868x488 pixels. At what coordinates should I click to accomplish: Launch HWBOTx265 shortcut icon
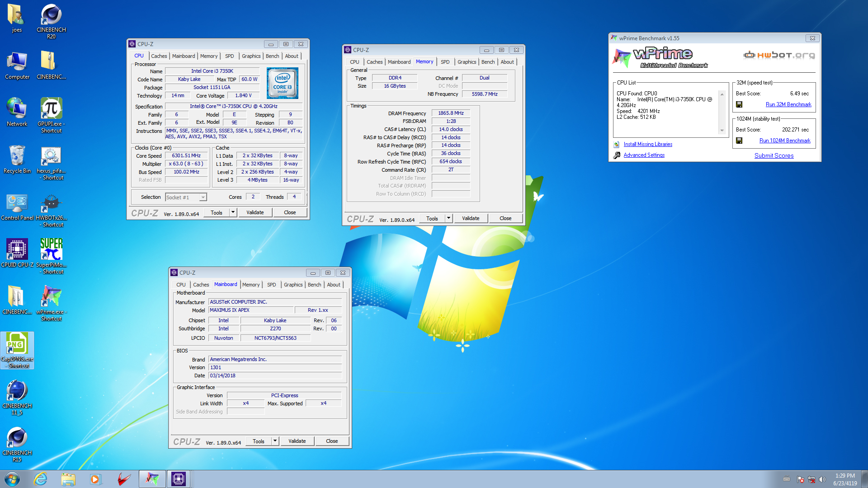(51, 210)
